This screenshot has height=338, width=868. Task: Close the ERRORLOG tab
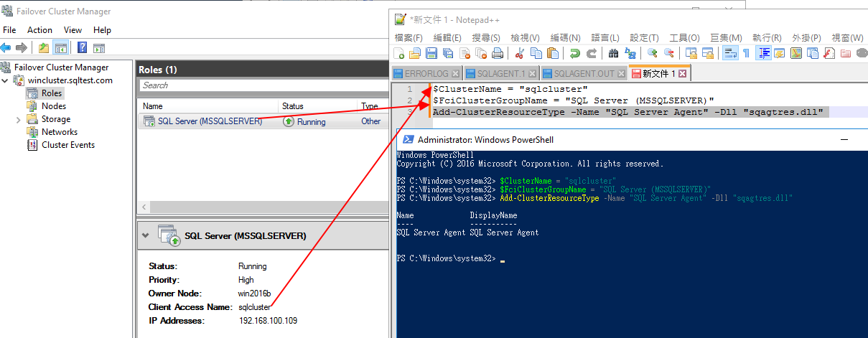454,73
